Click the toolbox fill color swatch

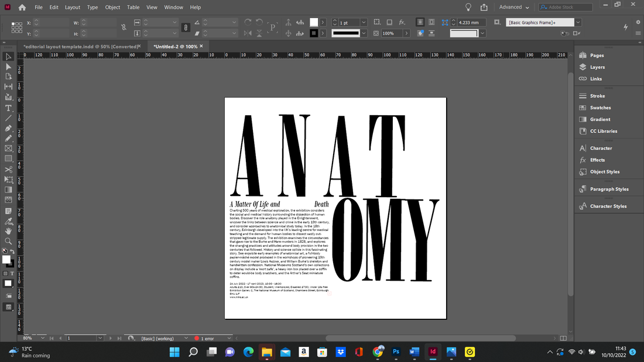(x=6, y=260)
